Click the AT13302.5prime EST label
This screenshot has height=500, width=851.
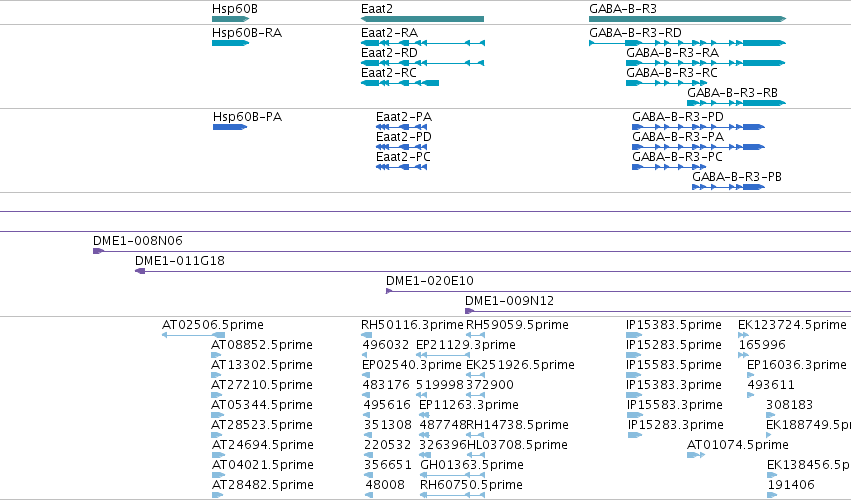coord(262,365)
